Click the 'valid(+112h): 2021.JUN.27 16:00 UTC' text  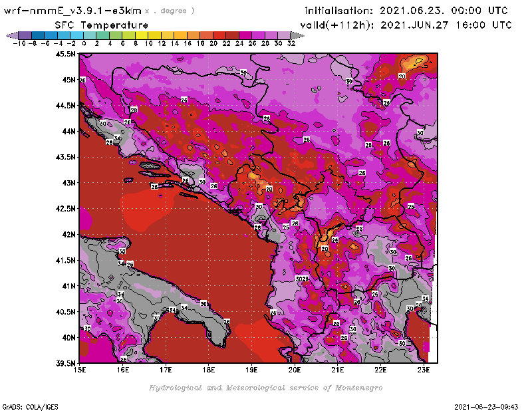[x=406, y=25]
